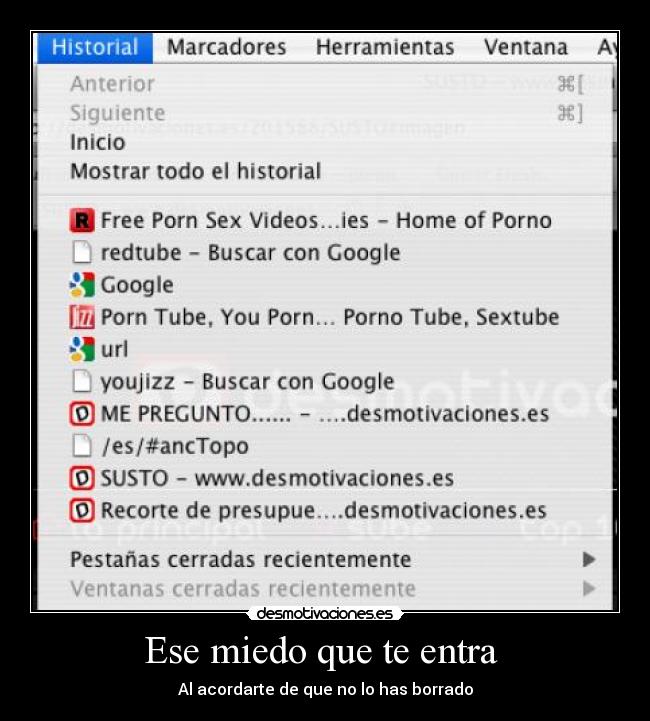Click D favicon beside Recorte de presupue entry
The height and width of the screenshot is (721, 650).
[x=82, y=510]
